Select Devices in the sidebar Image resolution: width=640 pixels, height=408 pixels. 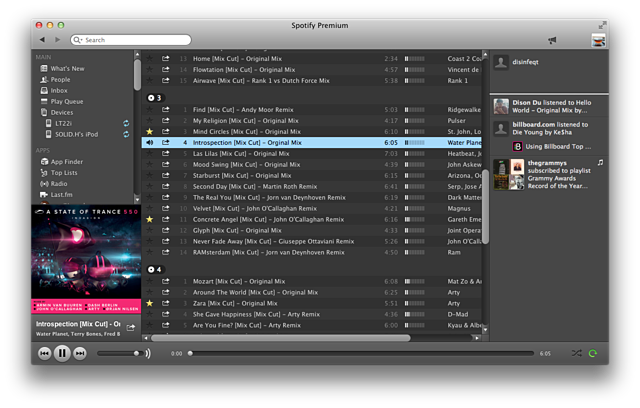pyautogui.click(x=57, y=112)
